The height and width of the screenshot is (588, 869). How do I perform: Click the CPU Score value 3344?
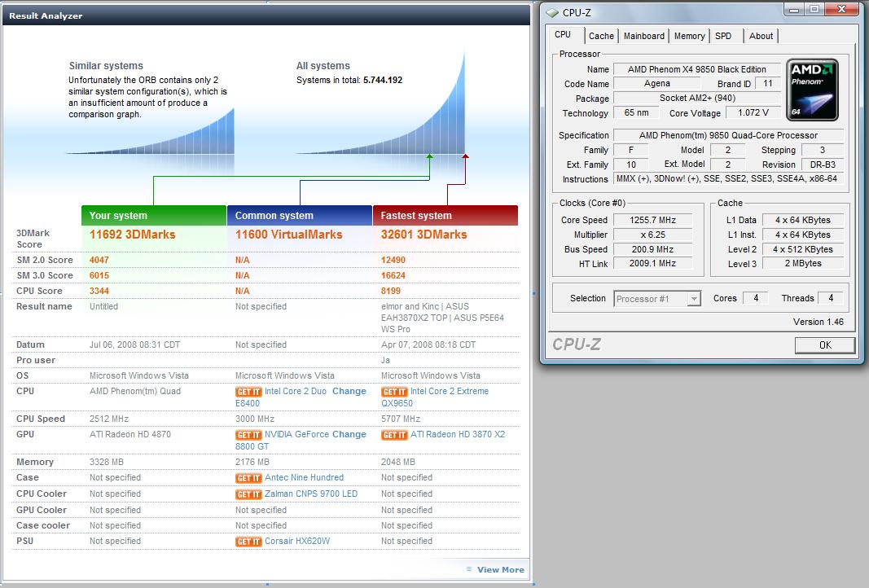(x=99, y=291)
